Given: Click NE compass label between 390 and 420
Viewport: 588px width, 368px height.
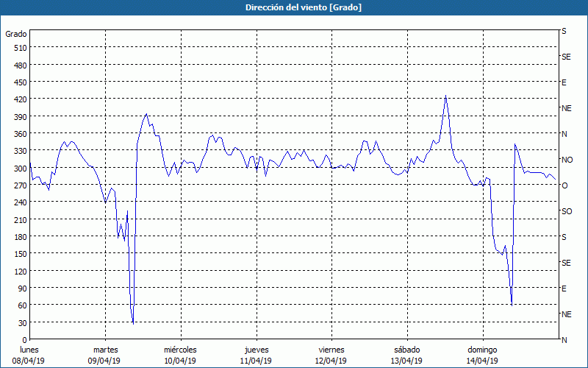Looking at the screenshot, I should pos(567,108).
